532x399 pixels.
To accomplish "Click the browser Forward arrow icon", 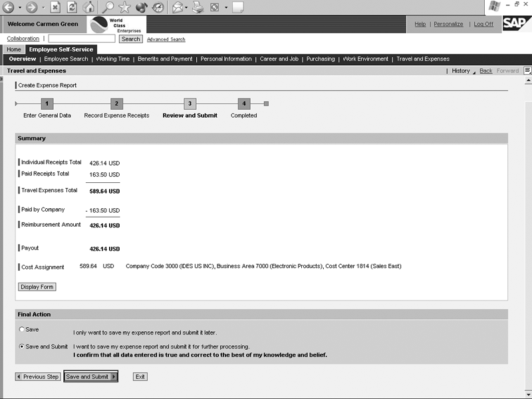I will tap(31, 7).
